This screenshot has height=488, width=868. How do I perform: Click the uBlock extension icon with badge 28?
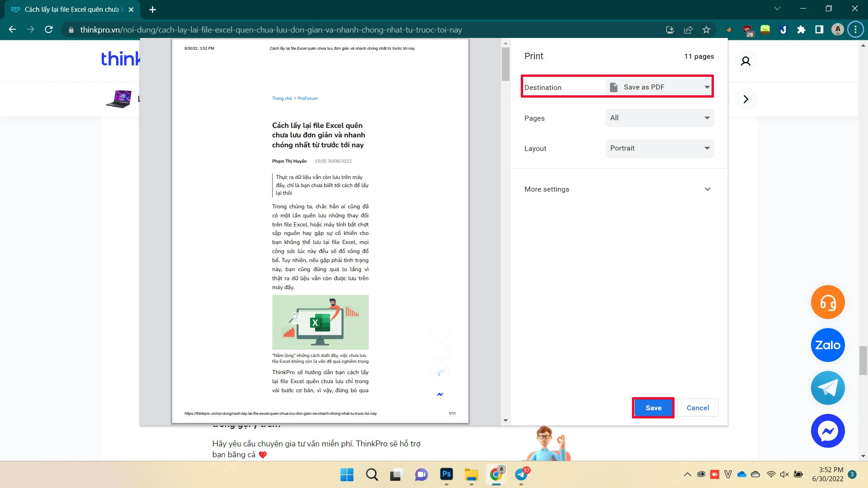pyautogui.click(x=748, y=31)
